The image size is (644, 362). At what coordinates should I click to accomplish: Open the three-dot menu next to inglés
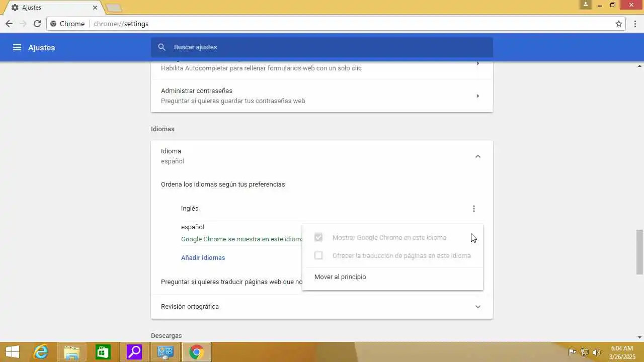click(473, 209)
